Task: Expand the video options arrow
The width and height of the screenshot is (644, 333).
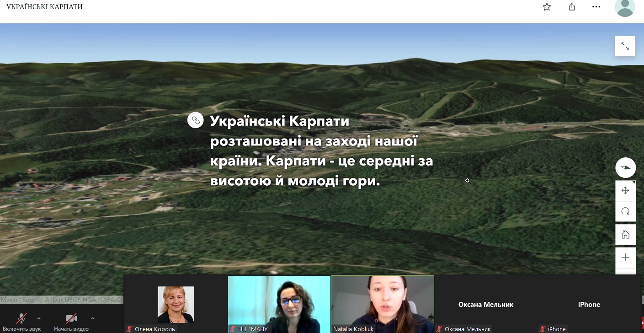Action: point(93,318)
